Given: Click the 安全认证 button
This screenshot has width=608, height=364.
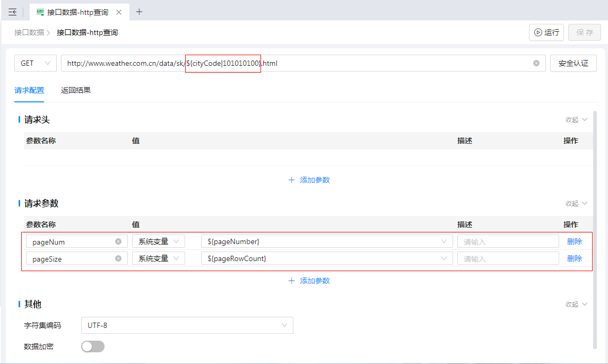Looking at the screenshot, I should click(x=573, y=63).
